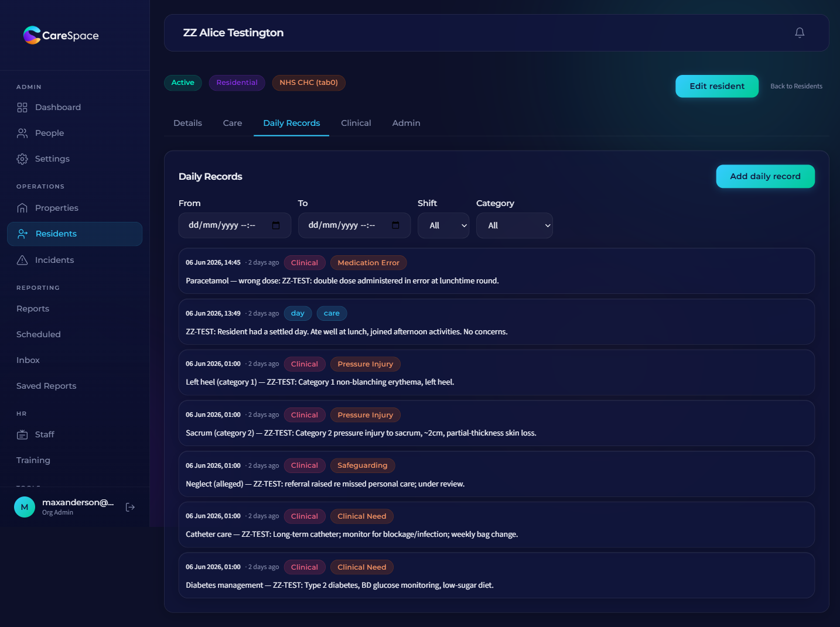Switch to the Clinical tab
840x627 pixels.
[356, 123]
